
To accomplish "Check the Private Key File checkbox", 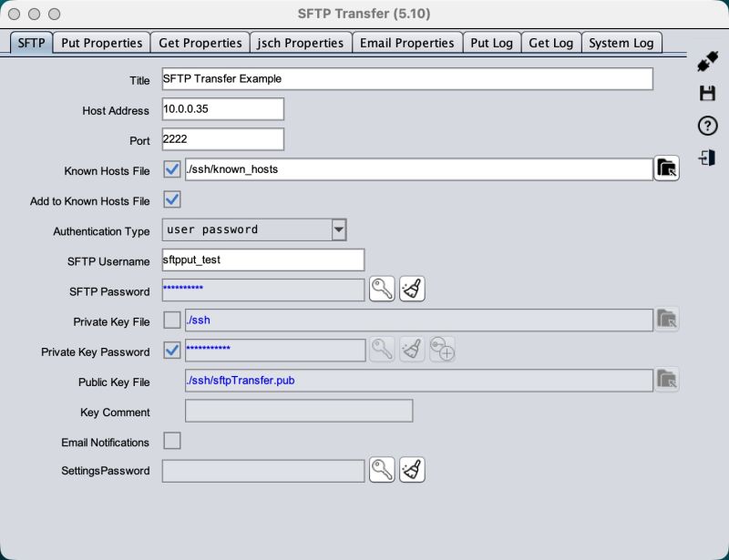I will 171,320.
